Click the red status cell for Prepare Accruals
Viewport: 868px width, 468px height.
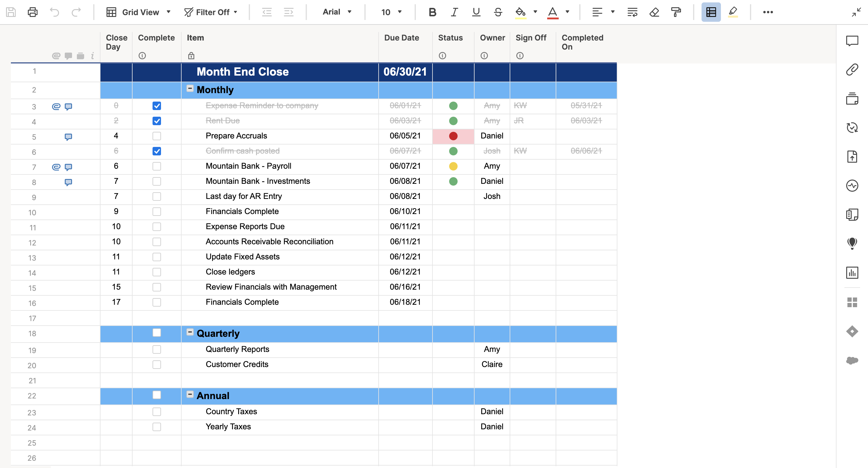coord(453,136)
